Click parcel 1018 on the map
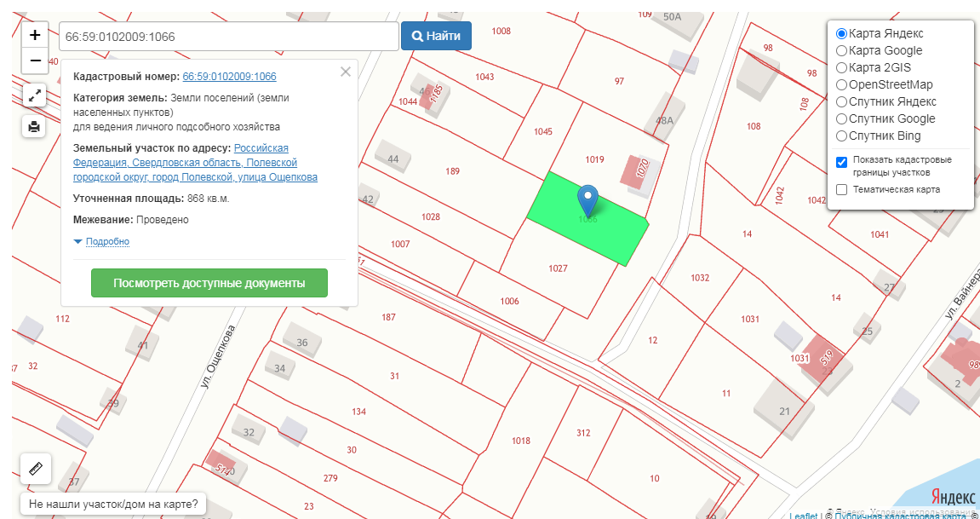The image size is (980, 519). (520, 441)
